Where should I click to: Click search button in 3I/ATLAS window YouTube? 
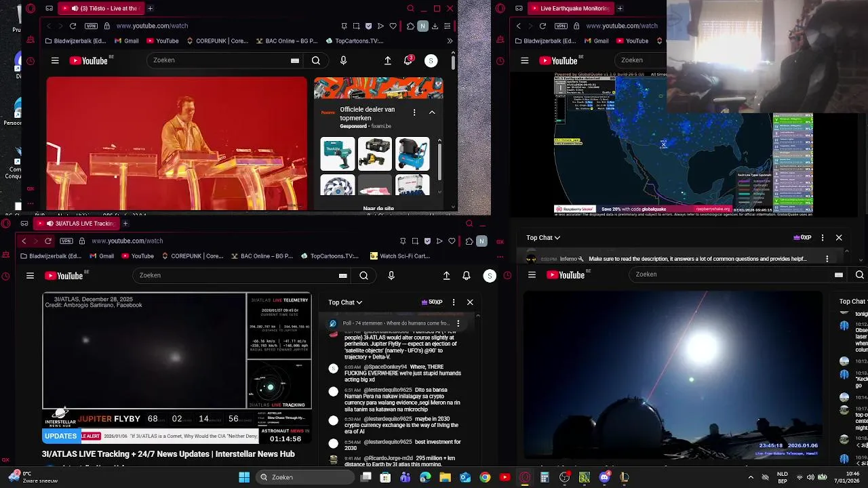tap(363, 275)
